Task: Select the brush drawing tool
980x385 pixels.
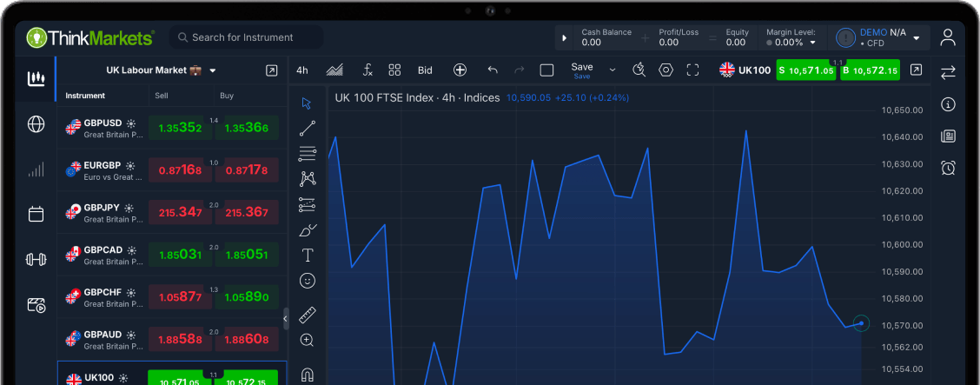Action: point(308,230)
